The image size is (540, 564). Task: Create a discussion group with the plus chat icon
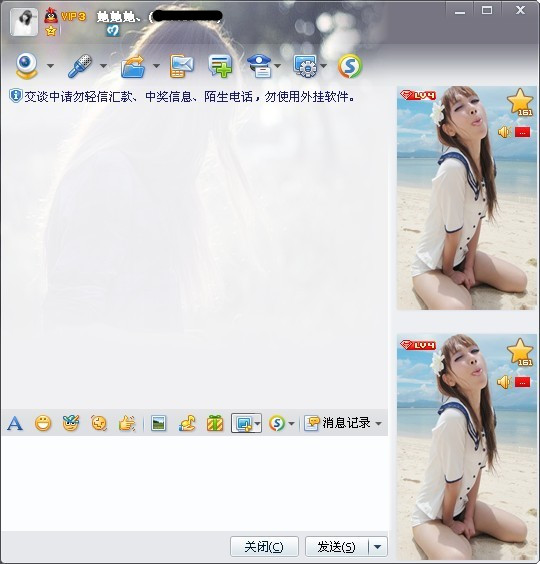(x=220, y=66)
